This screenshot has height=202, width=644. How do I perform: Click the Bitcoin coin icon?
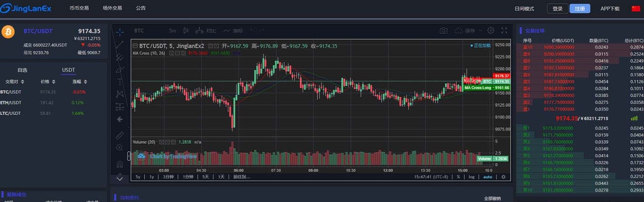coord(8,31)
